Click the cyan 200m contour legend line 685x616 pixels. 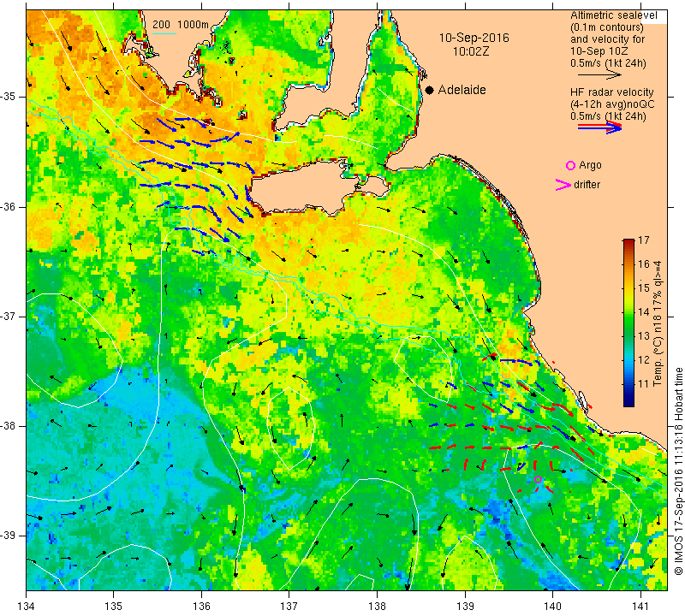click(164, 33)
